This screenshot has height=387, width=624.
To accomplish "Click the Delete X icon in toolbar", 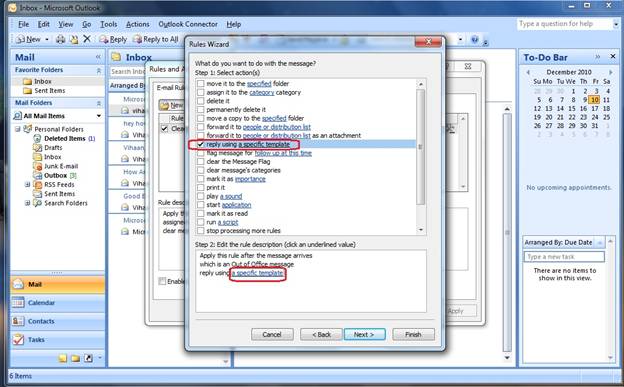I will 87,39.
